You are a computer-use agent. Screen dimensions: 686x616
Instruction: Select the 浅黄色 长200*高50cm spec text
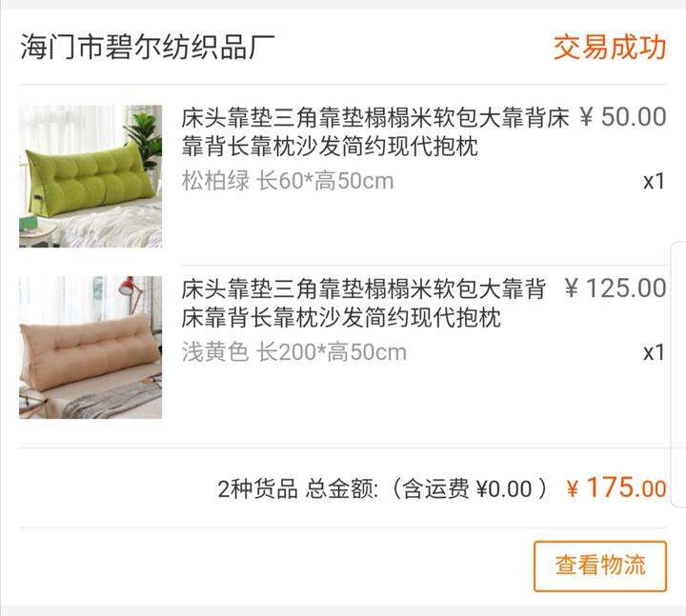pyautogui.click(x=294, y=352)
